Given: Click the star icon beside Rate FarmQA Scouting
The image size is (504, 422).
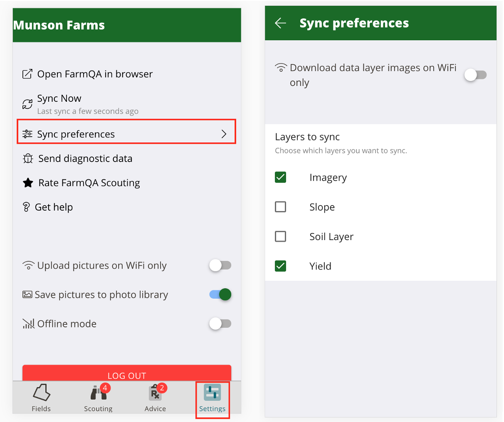Looking at the screenshot, I should (28, 183).
